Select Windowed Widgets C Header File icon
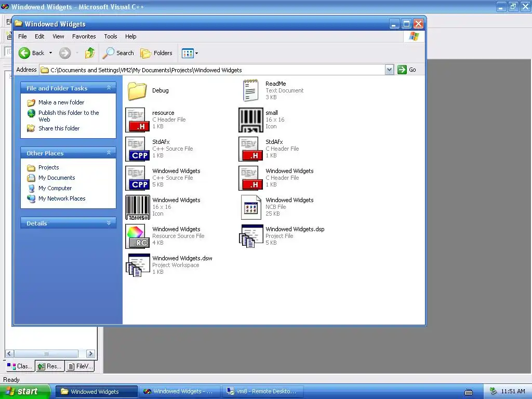The width and height of the screenshot is (532, 399). coord(251,178)
